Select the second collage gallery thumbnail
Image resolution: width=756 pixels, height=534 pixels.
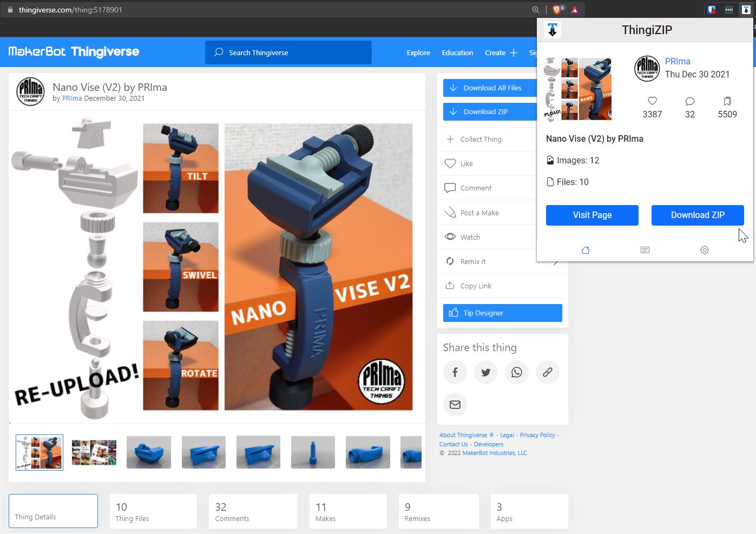coord(94,452)
